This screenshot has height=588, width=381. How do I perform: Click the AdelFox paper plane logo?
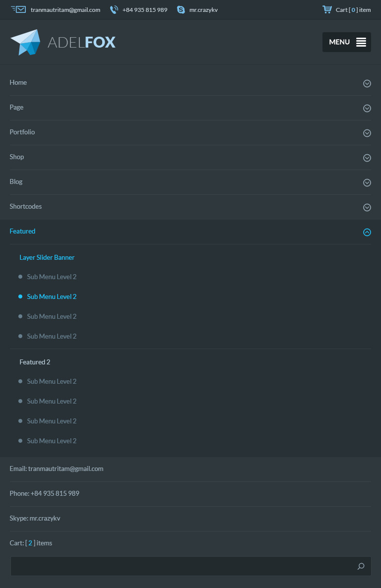(25, 42)
